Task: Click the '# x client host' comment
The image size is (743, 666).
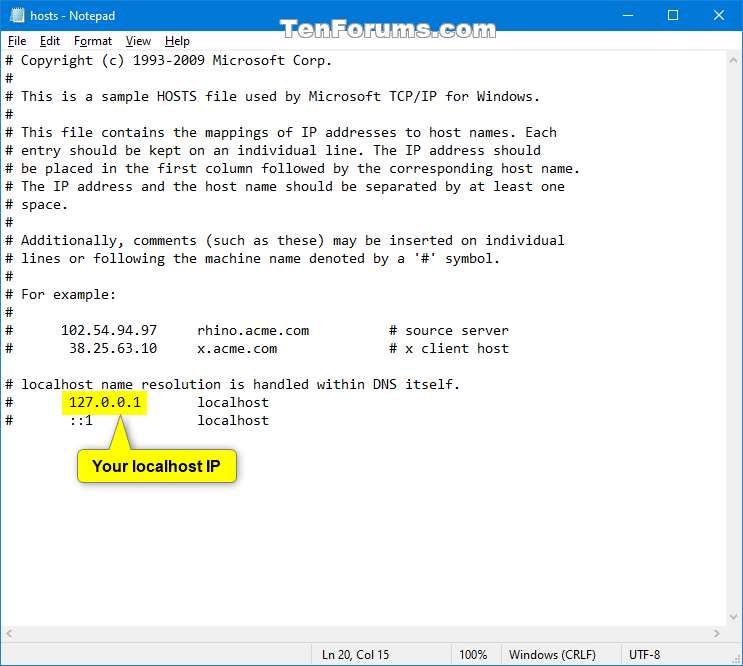Action: tap(449, 348)
